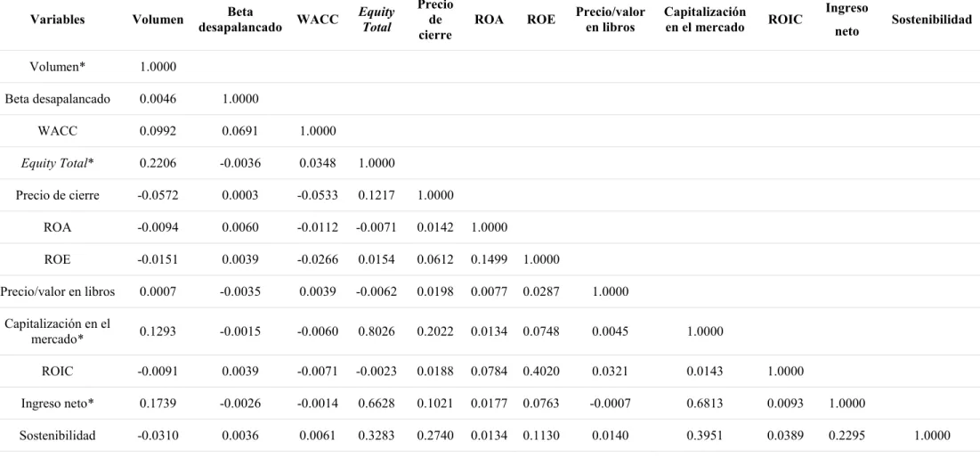The width and height of the screenshot is (980, 457).
Task: Click the WACC column header
Action: (x=318, y=20)
